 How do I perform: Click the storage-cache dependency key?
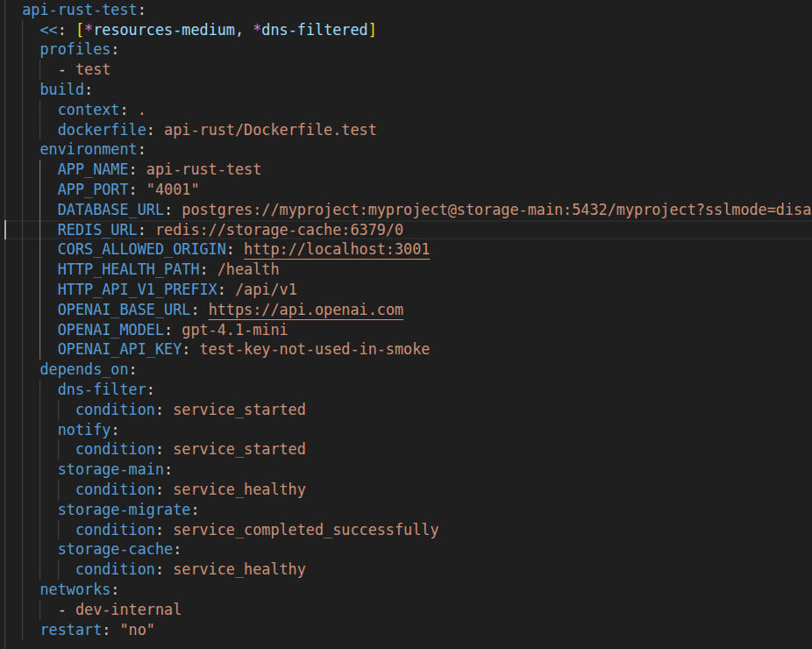[116, 549]
